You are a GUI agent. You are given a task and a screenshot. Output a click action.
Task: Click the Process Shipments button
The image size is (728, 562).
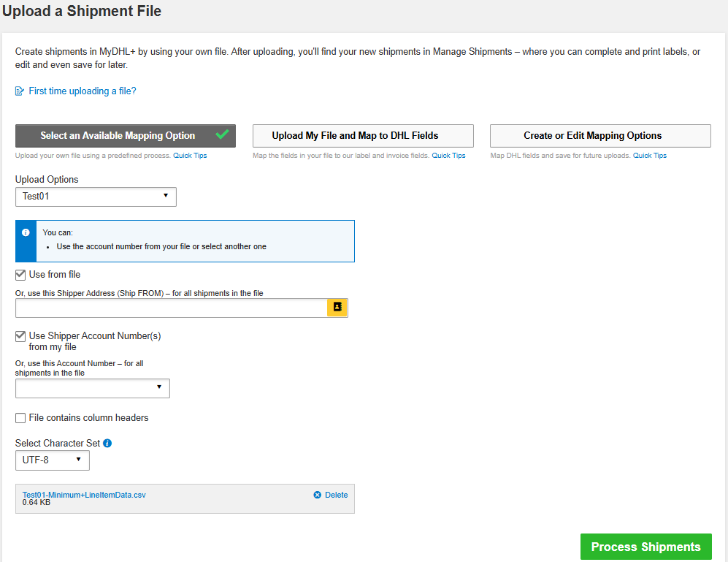click(645, 547)
